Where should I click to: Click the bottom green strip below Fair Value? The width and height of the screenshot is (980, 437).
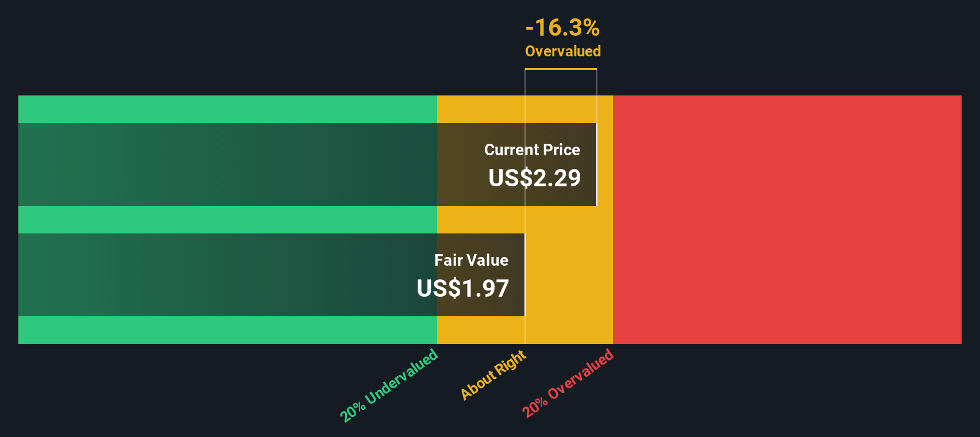click(x=227, y=330)
